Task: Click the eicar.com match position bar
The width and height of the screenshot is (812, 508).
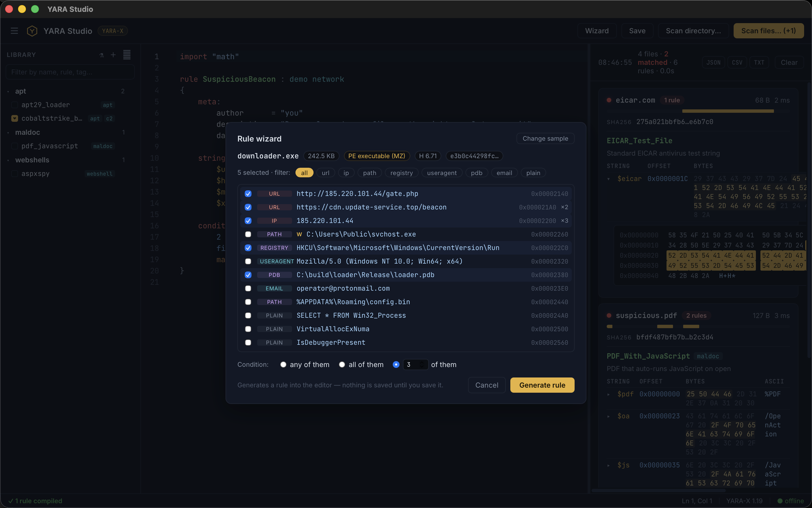Action: click(x=698, y=111)
